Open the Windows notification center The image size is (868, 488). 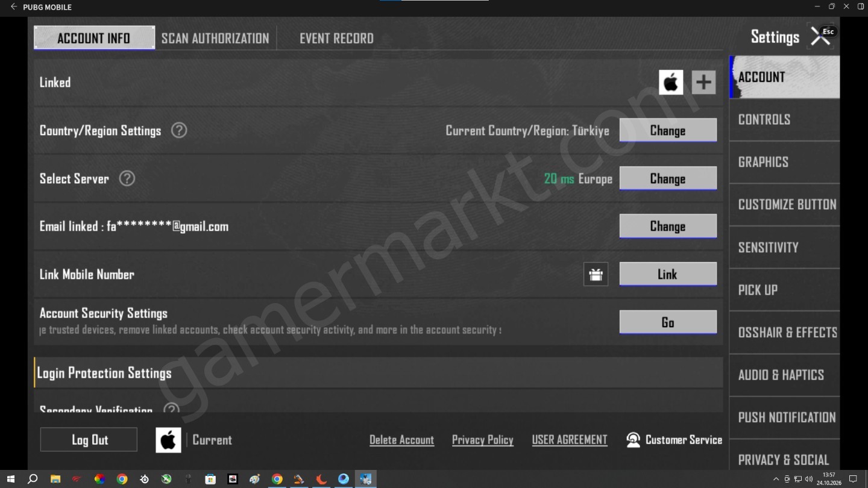(853, 479)
